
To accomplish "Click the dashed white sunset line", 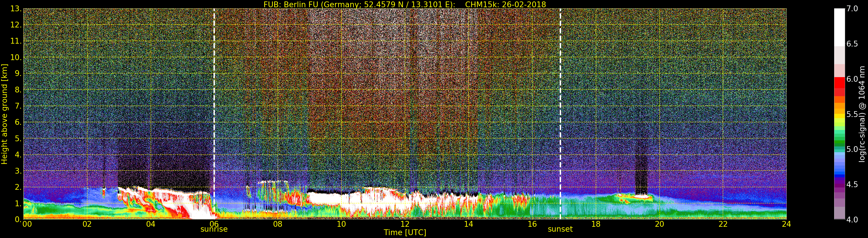I will tap(560, 114).
